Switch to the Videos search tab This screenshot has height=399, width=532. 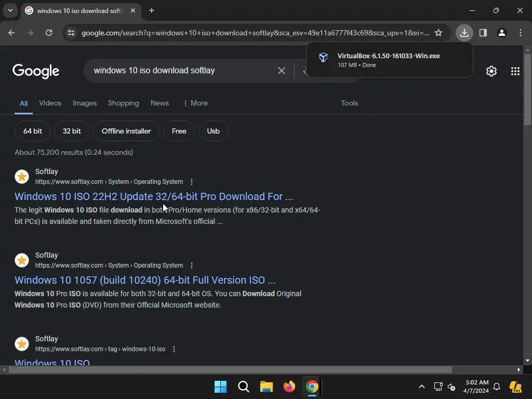pyautogui.click(x=50, y=103)
